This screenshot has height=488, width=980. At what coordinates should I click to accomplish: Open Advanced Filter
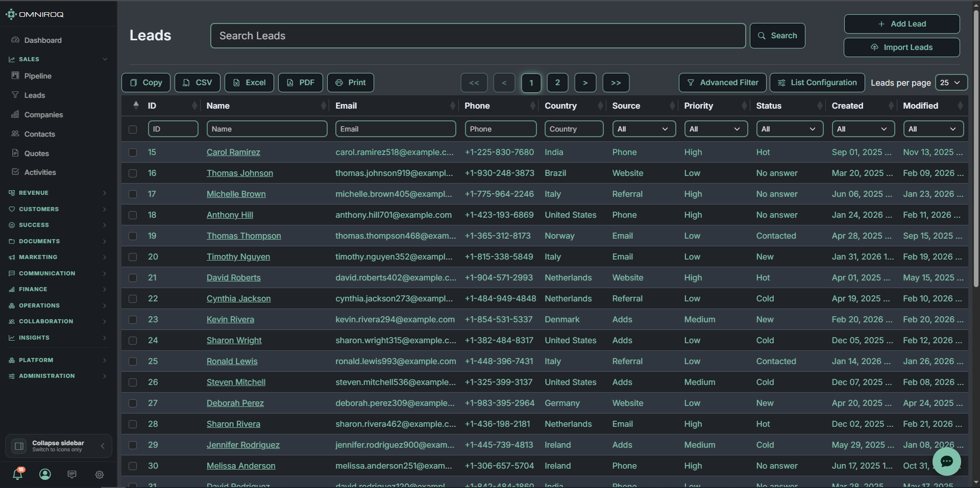tap(723, 83)
